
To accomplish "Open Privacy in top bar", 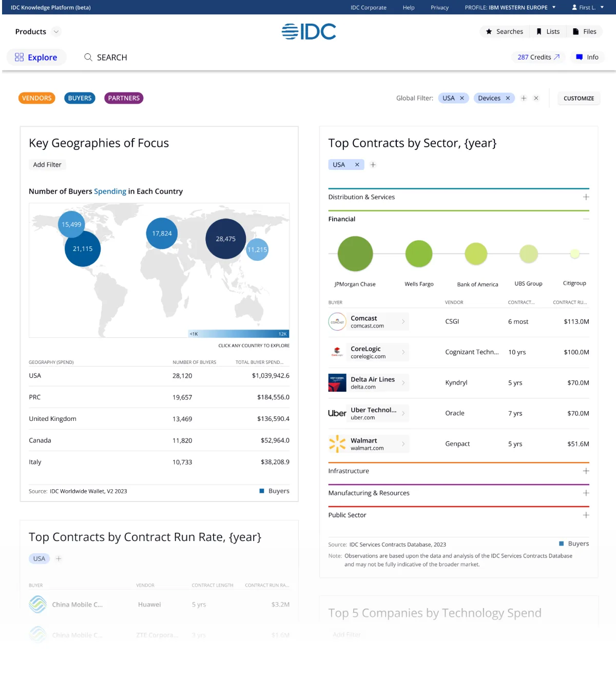I will 439,7.
